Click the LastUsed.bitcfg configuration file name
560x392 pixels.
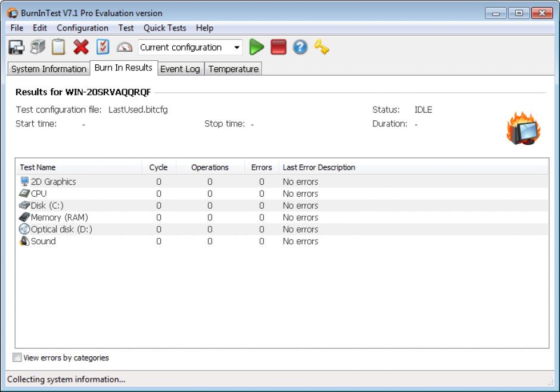pos(138,110)
